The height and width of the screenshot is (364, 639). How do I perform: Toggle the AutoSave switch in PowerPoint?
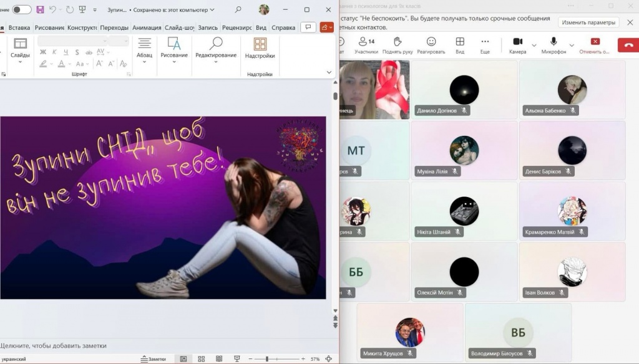[x=22, y=9]
